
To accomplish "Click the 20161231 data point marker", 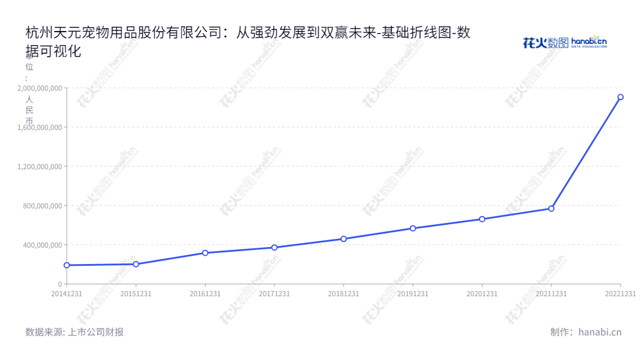I will pos(205,253).
